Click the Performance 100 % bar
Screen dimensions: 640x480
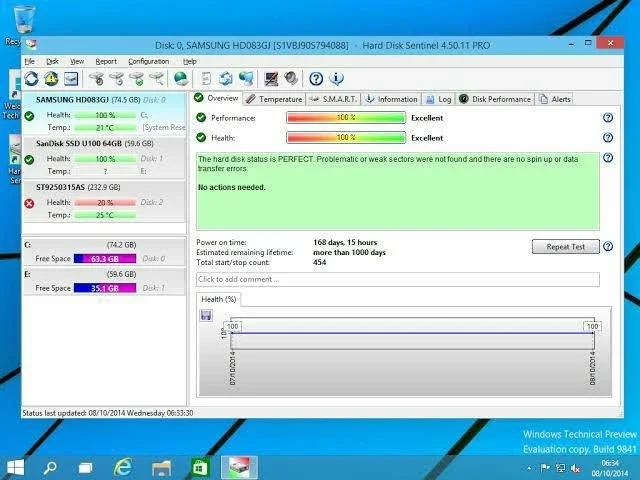(346, 118)
